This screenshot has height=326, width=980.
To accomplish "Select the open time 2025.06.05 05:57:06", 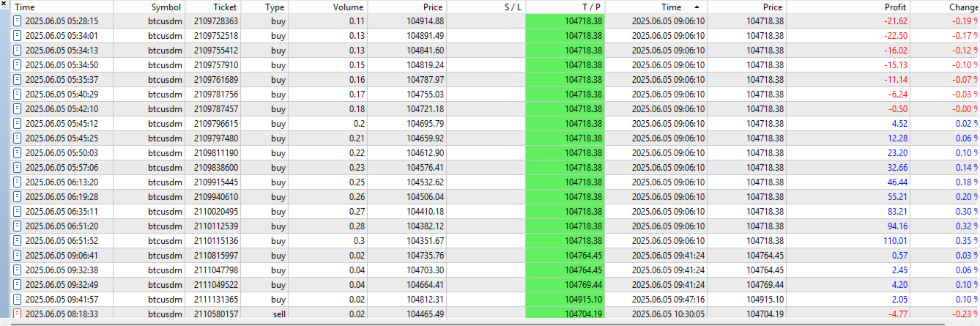I will click(x=62, y=168).
